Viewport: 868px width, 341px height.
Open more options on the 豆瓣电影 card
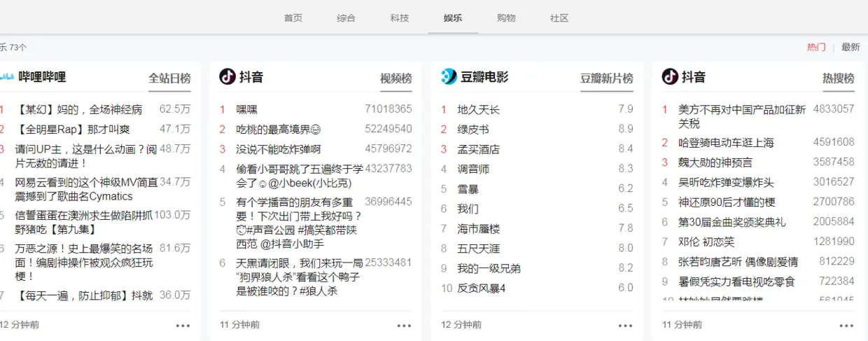[626, 326]
